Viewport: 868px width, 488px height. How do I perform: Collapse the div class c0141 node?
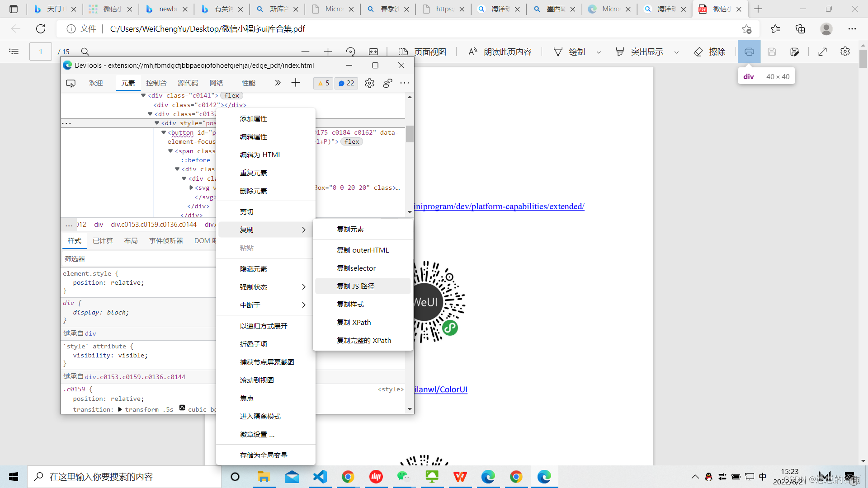click(x=143, y=95)
